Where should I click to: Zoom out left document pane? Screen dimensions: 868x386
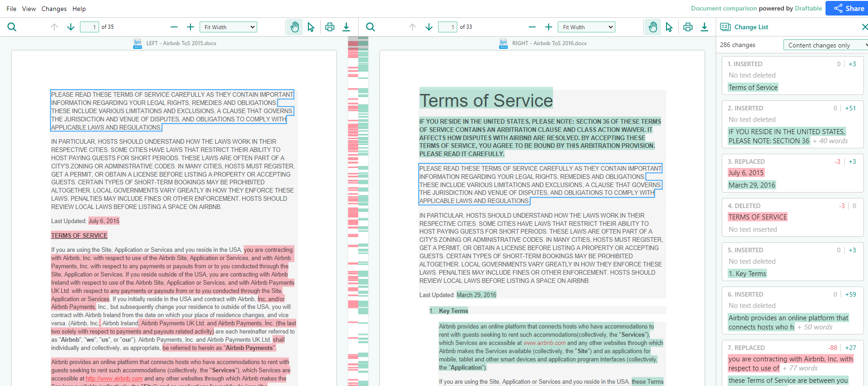click(174, 27)
